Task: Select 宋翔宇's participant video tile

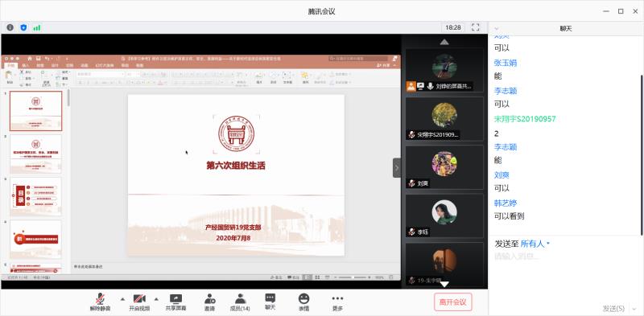Action: click(x=444, y=119)
